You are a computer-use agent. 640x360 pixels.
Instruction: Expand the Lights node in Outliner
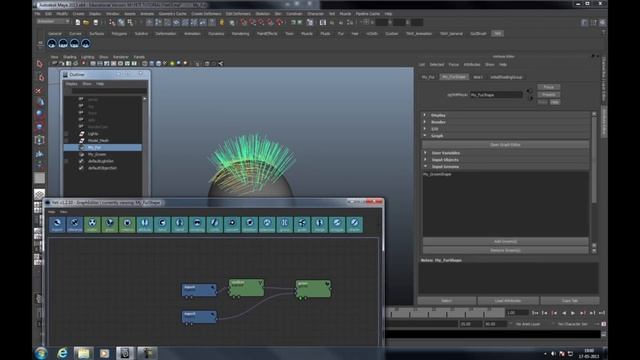pyautogui.click(x=66, y=134)
